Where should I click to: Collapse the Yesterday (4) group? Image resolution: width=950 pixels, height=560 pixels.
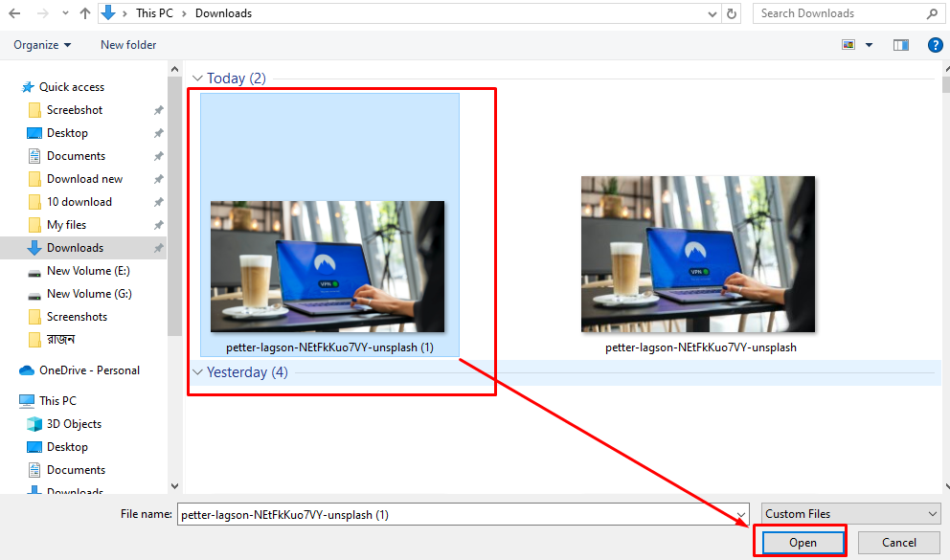coord(197,372)
